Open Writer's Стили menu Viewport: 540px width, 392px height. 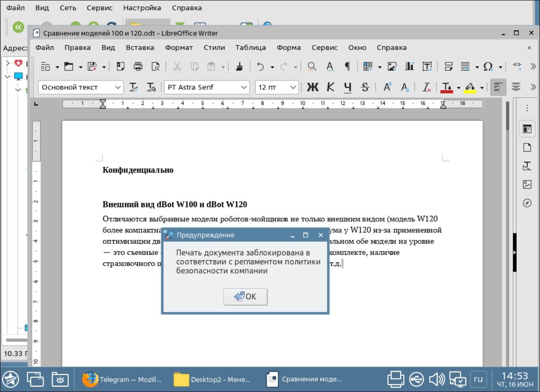point(214,47)
